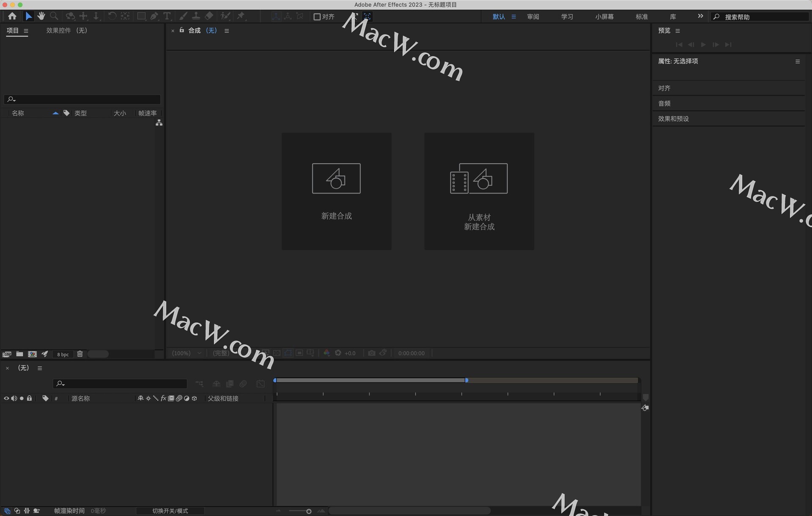Image resolution: width=812 pixels, height=516 pixels.
Task: Select the Rectangle shape tool
Action: point(141,16)
